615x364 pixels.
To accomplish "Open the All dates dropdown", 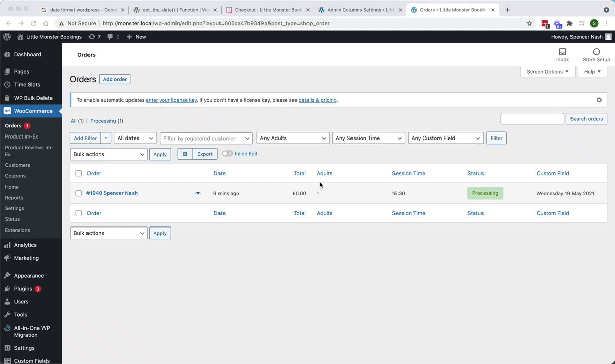I will 136,138.
